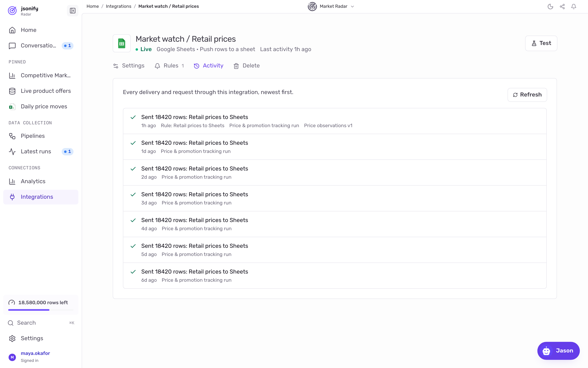
Task: Click the Integrations plug icon
Action: pyautogui.click(x=12, y=197)
